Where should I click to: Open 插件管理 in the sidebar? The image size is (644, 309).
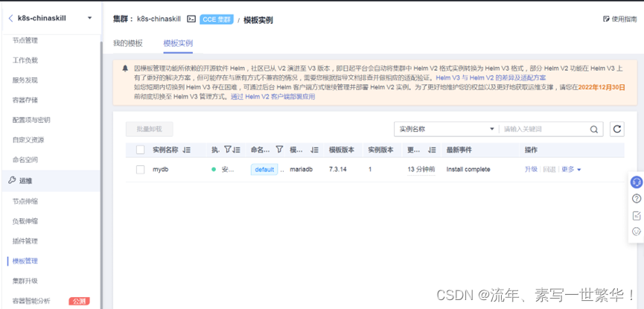tap(25, 240)
